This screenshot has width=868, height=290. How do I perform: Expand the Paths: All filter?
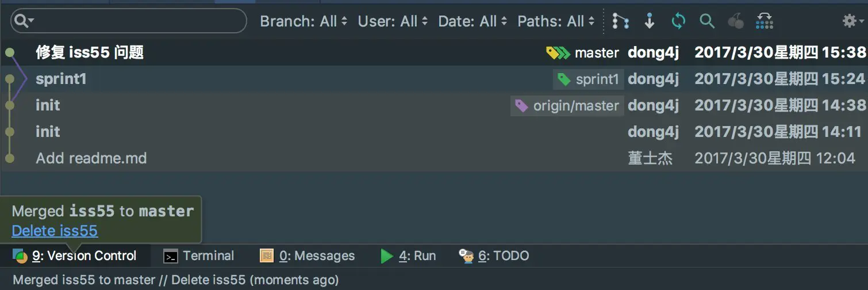pyautogui.click(x=556, y=21)
